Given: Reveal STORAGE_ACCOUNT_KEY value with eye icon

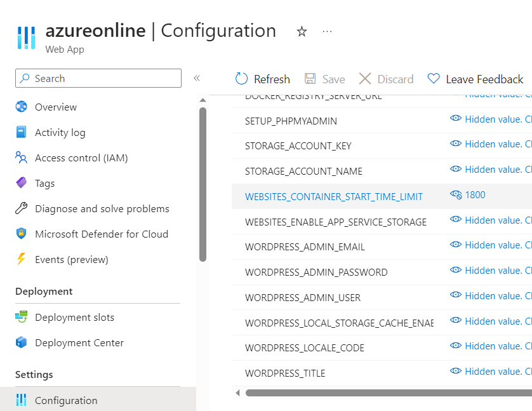Looking at the screenshot, I should [x=456, y=143].
